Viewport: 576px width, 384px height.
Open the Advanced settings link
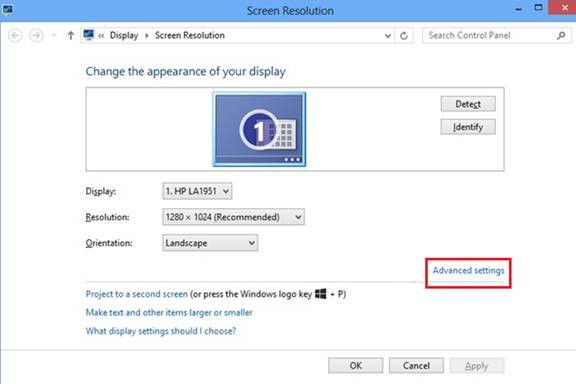pyautogui.click(x=468, y=270)
